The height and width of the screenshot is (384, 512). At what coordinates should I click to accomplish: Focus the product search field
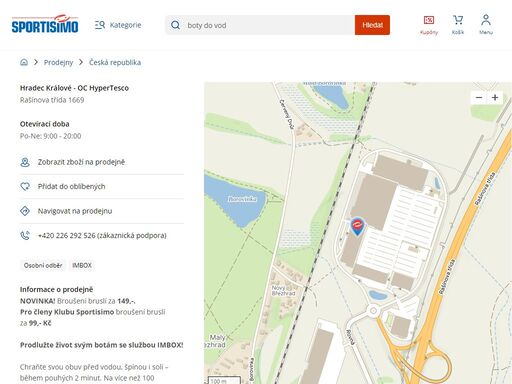click(x=260, y=25)
